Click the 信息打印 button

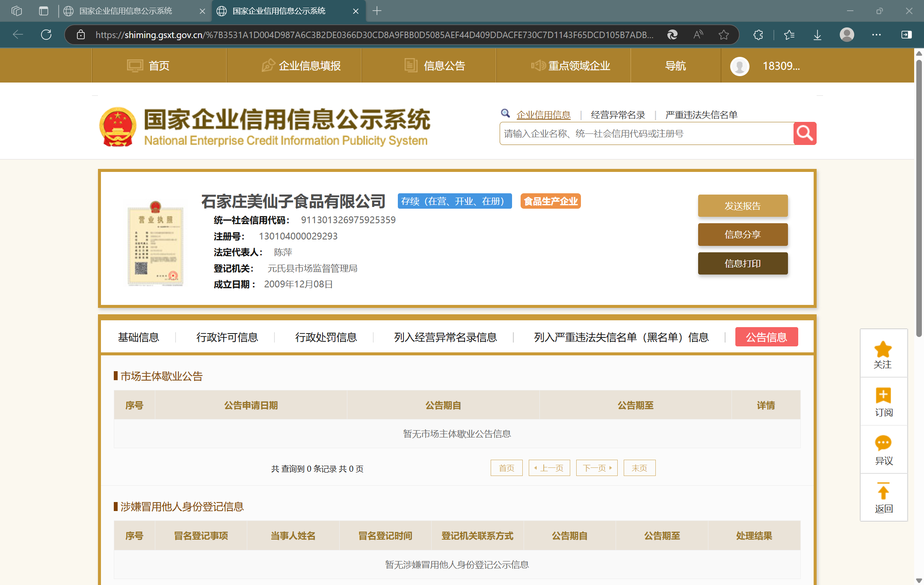(x=743, y=263)
